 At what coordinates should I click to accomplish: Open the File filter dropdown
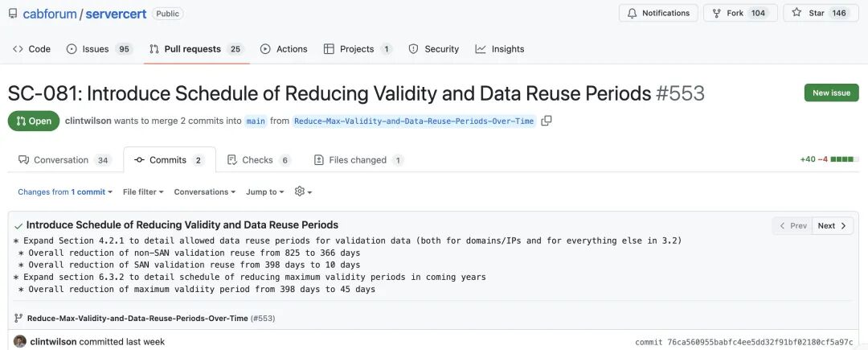143,191
